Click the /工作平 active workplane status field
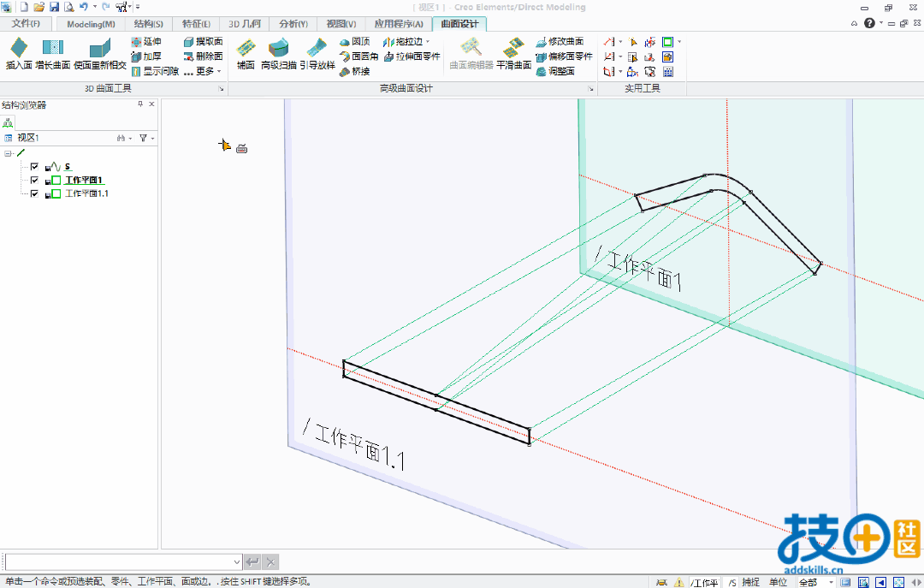The height and width of the screenshot is (588, 924). click(705, 583)
